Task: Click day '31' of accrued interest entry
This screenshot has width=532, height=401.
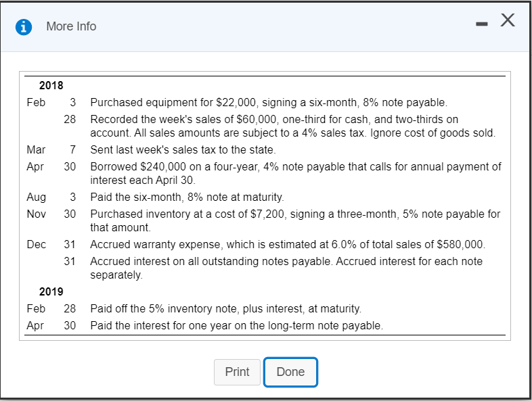Action: (70, 261)
